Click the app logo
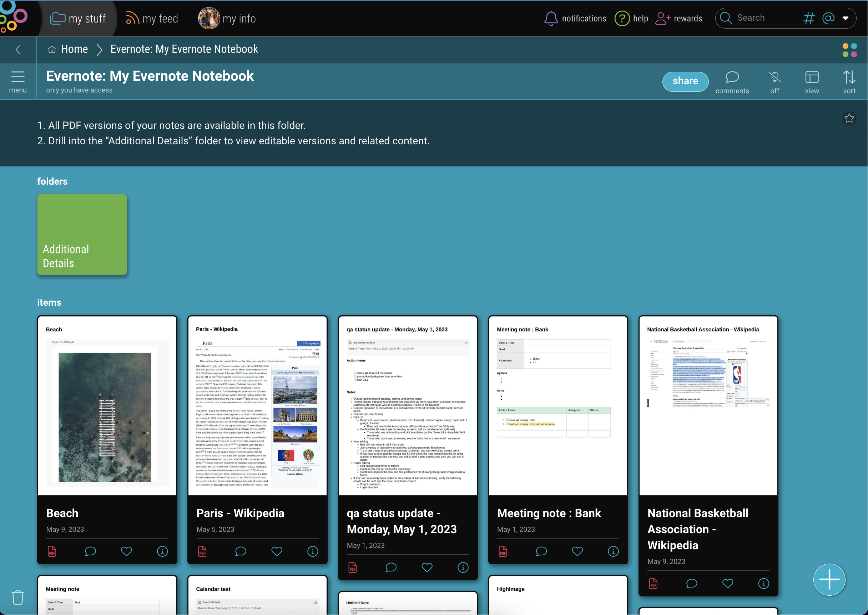Image resolution: width=868 pixels, height=615 pixels. (14, 17)
